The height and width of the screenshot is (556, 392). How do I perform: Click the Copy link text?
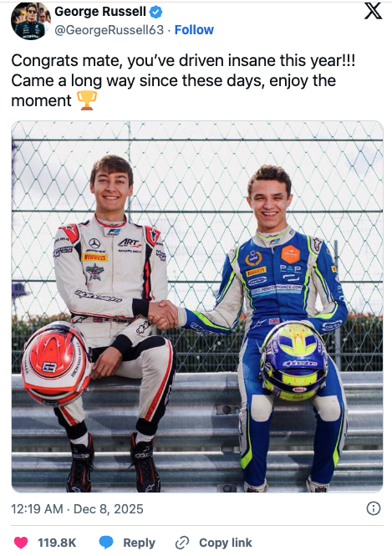coord(226,543)
